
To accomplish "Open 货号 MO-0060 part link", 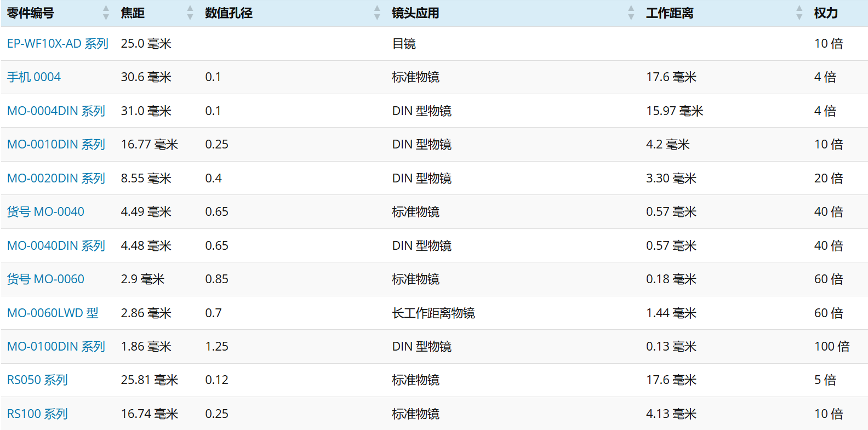I will (x=45, y=279).
